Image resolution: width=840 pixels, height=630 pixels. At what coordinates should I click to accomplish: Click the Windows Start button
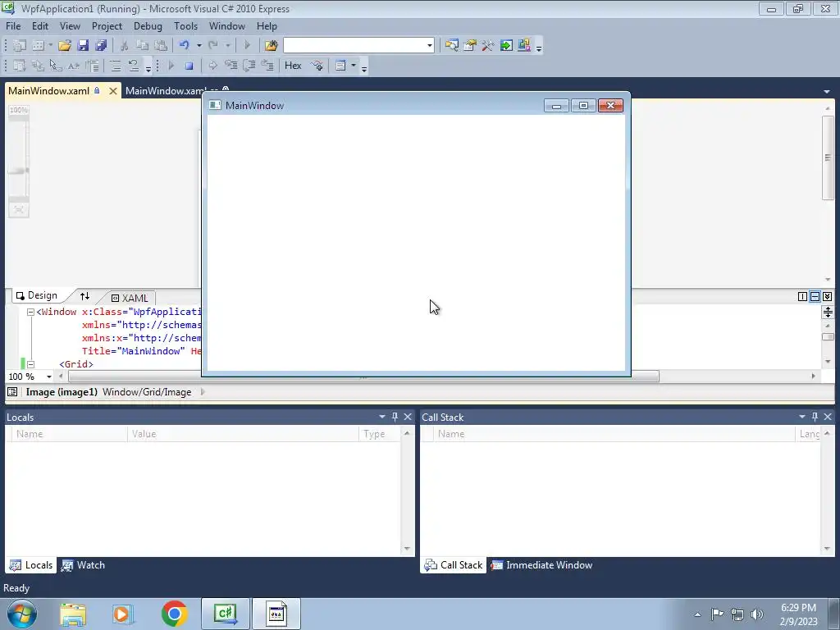pos(22,614)
